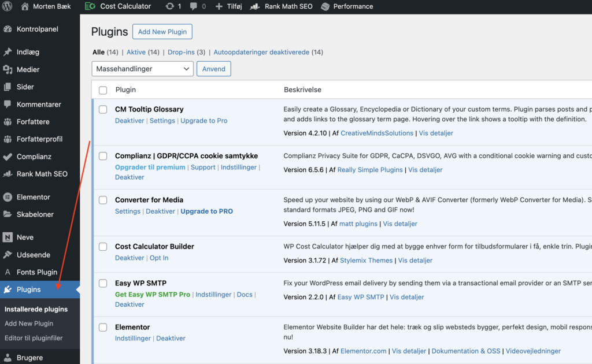The width and height of the screenshot is (592, 364).
Task: Click the Sider pages icon
Action: (8, 87)
